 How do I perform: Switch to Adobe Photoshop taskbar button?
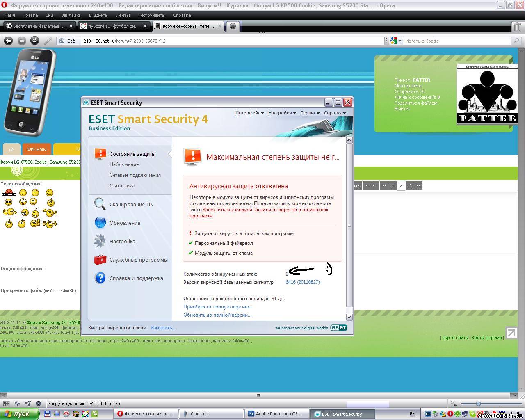276,414
